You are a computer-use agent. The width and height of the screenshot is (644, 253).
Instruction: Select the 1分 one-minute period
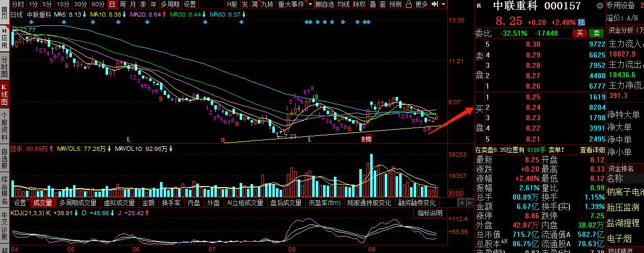point(34,5)
